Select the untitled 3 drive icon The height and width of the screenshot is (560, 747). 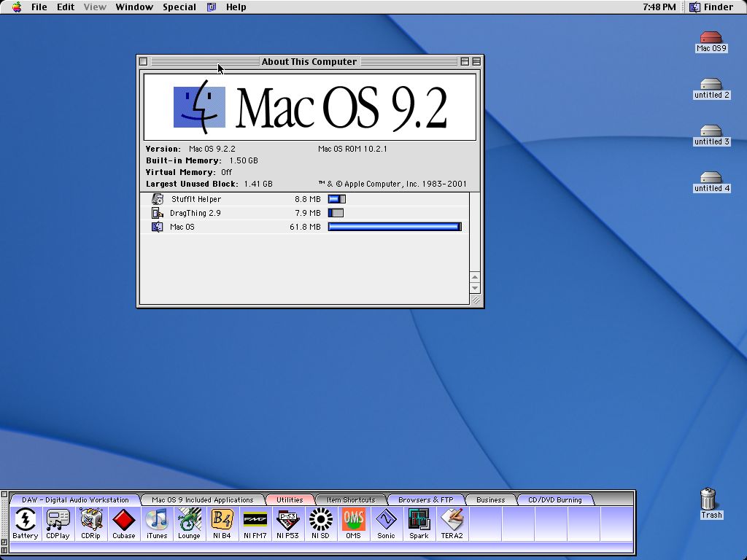point(711,131)
